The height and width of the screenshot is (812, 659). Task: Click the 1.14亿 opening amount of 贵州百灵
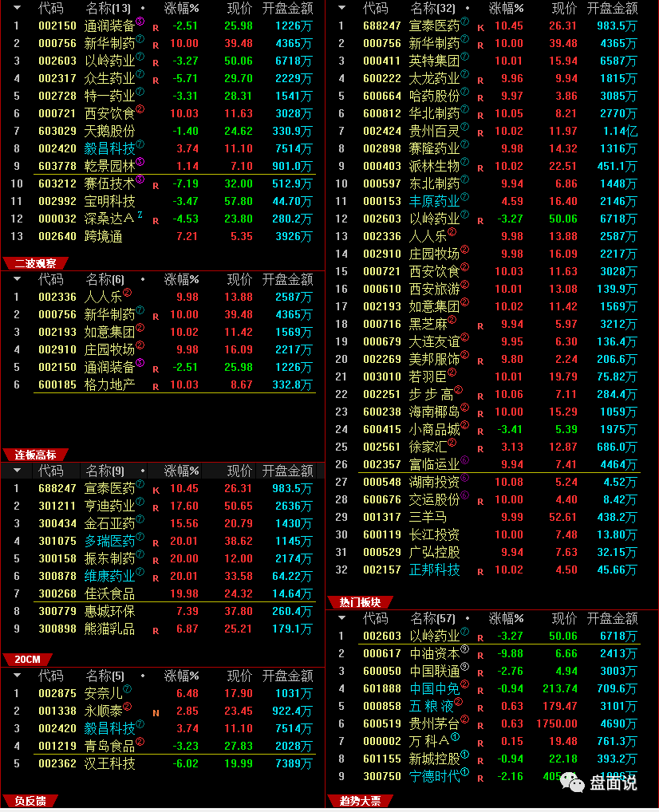pyautogui.click(x=620, y=131)
